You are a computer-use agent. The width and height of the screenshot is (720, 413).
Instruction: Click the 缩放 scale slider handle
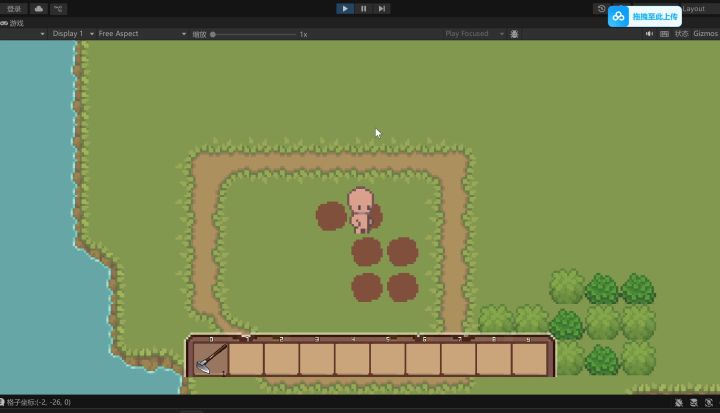tap(213, 34)
